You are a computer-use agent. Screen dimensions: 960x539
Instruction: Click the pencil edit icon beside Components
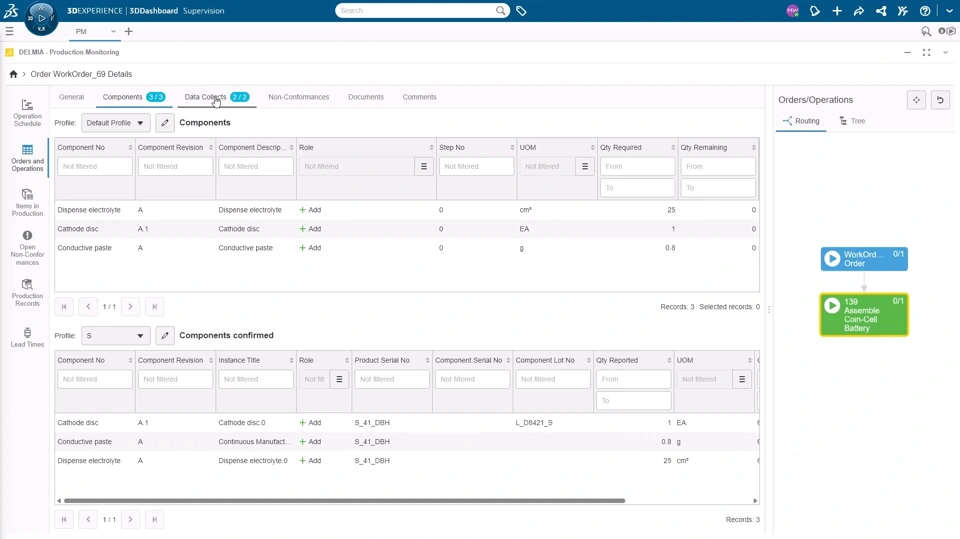(x=165, y=122)
